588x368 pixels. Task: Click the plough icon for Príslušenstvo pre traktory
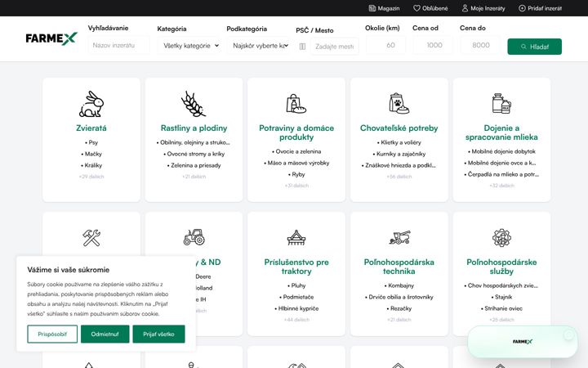[x=296, y=238]
